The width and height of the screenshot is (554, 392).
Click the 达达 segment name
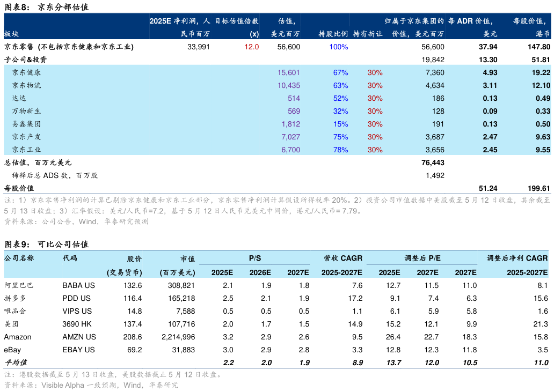point(19,98)
